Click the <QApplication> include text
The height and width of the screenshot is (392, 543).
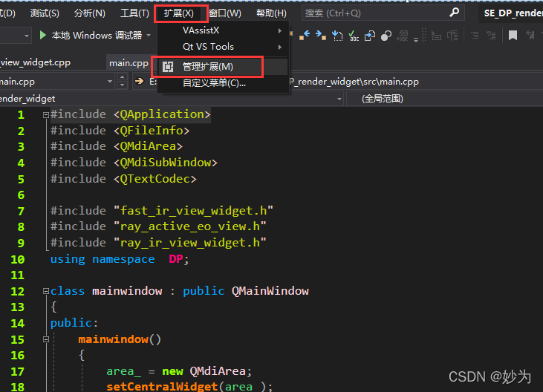[x=162, y=114]
